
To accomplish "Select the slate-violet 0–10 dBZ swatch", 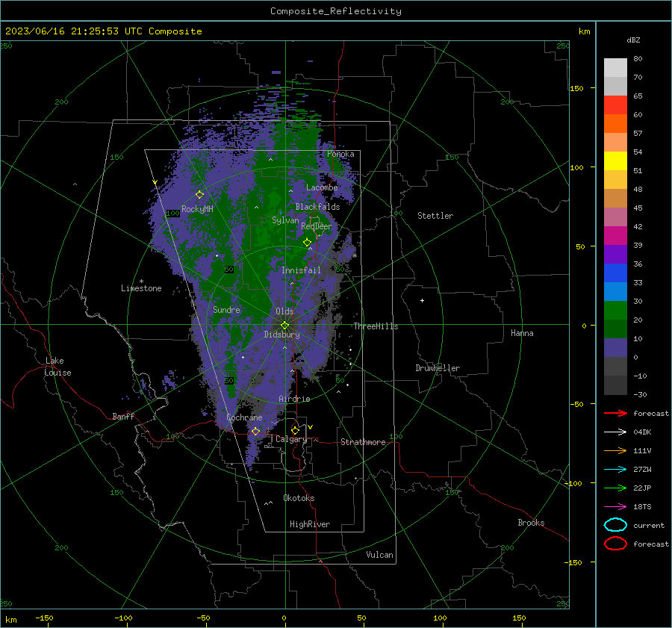I will coord(615,348).
